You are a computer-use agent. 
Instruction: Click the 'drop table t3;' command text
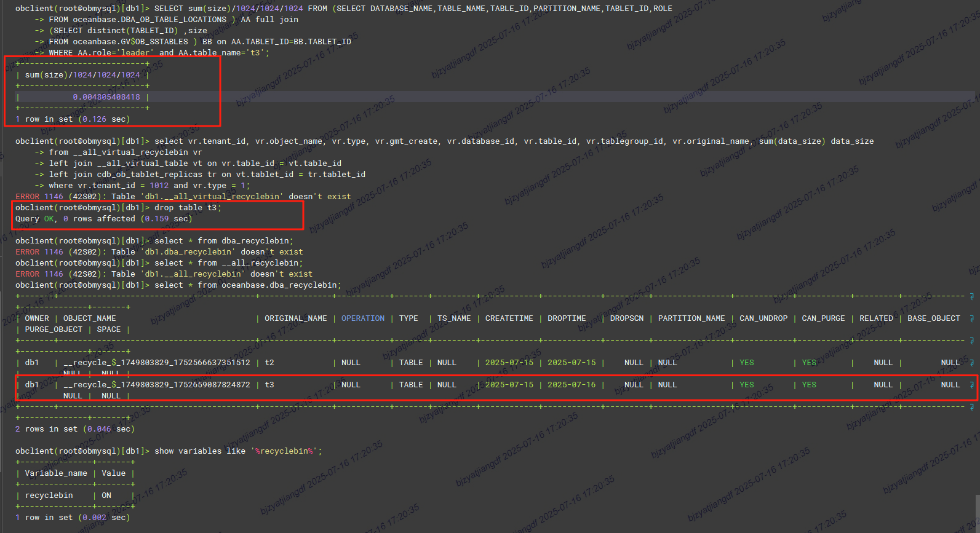pos(187,208)
